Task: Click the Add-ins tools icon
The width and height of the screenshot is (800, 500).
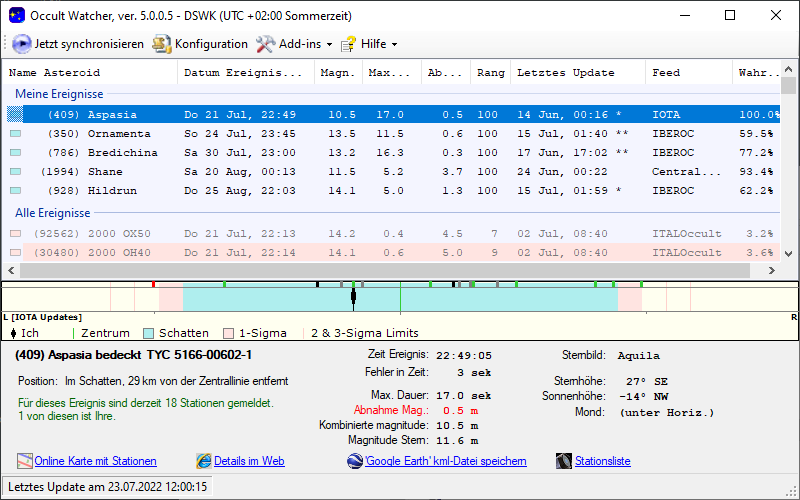Action: coord(265,44)
